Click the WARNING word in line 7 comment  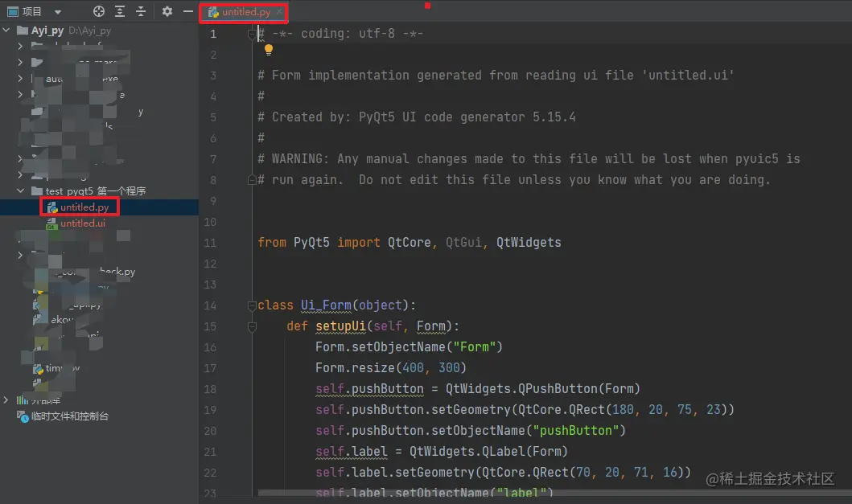point(300,159)
